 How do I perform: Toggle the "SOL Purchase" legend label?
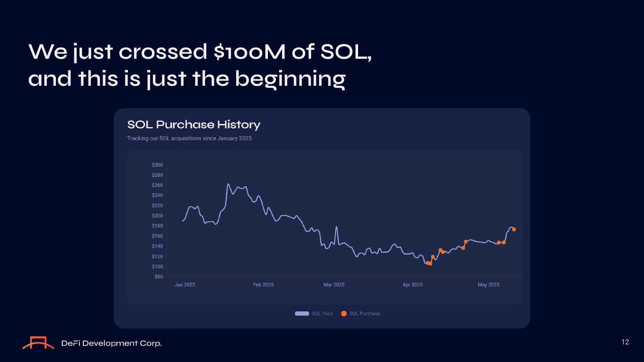pos(365,314)
